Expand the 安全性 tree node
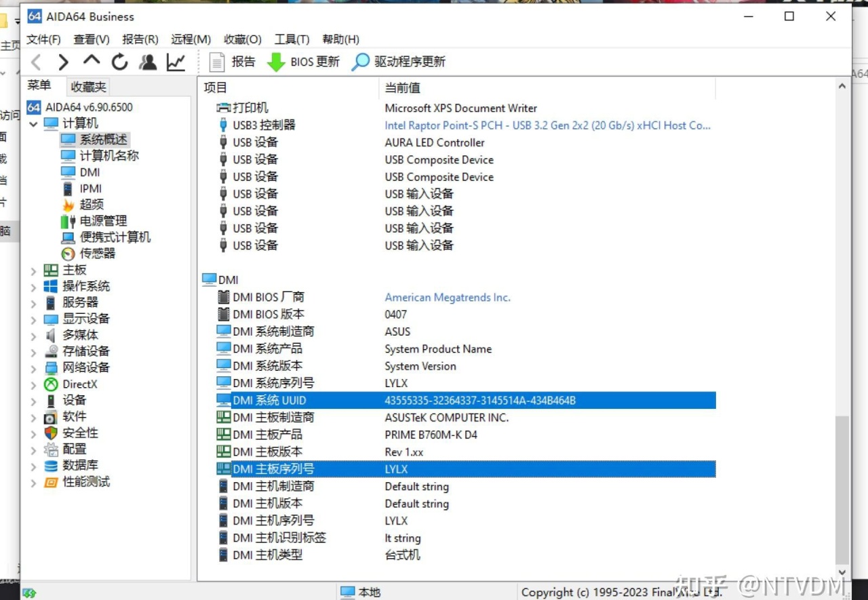Image resolution: width=868 pixels, height=600 pixels. click(33, 433)
